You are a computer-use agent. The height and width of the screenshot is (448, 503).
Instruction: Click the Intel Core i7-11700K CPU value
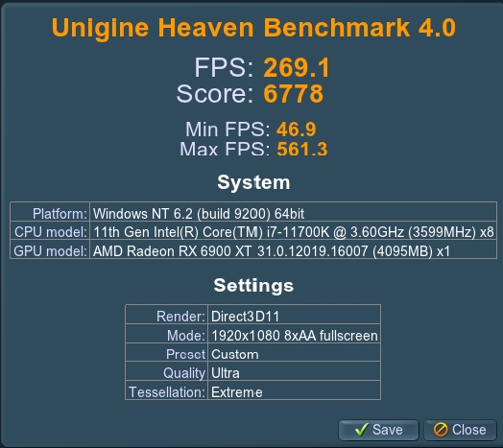point(293,232)
